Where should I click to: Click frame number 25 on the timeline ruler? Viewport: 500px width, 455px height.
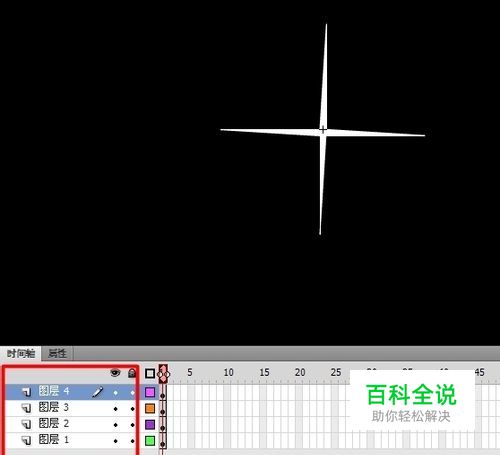coord(336,372)
